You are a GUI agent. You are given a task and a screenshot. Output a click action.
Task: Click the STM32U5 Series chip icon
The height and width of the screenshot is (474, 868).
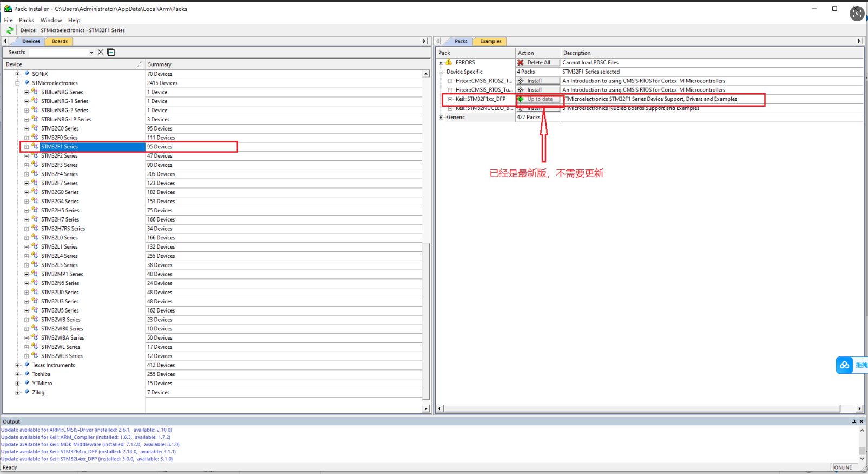35,310
